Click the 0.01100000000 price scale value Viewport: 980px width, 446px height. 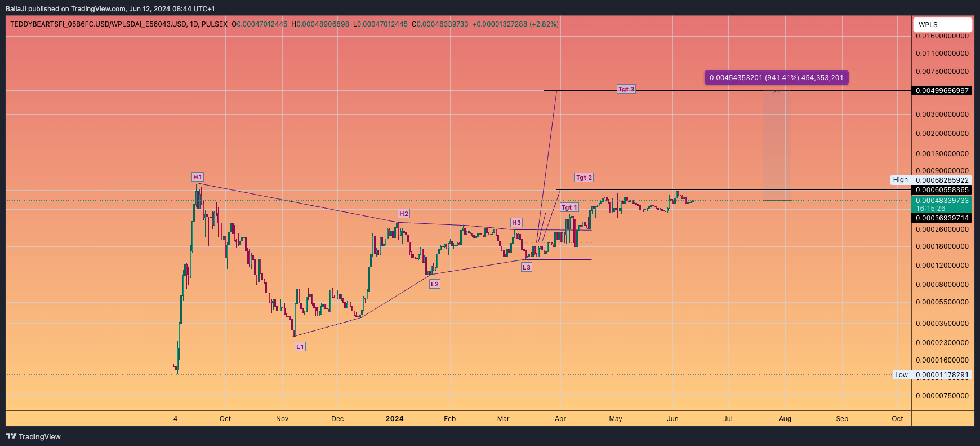942,54
